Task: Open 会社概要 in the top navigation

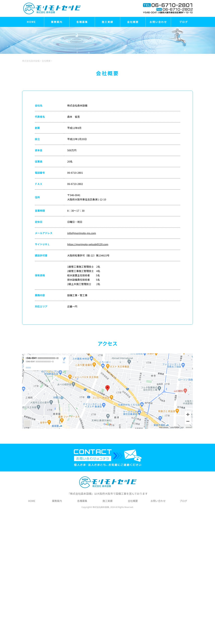Action: 133,22
